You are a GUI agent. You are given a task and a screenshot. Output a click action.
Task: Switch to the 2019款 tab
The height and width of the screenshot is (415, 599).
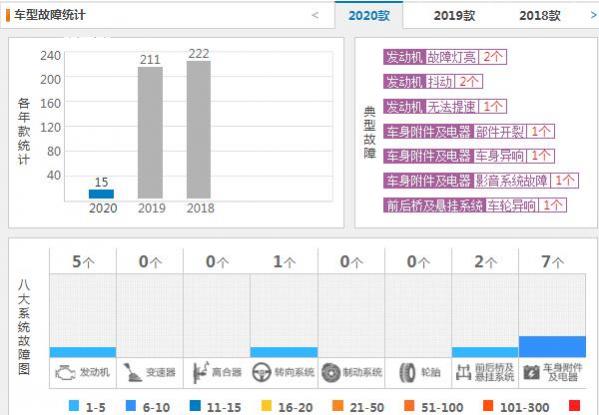pyautogui.click(x=454, y=16)
